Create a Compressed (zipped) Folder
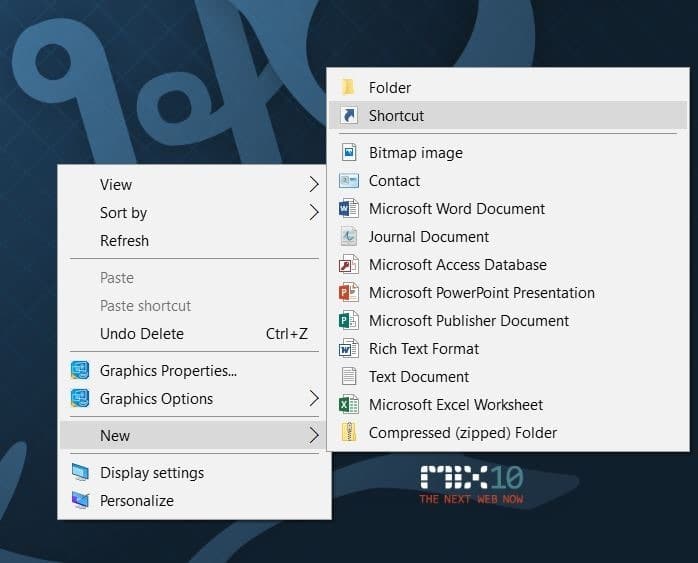 pos(508,432)
